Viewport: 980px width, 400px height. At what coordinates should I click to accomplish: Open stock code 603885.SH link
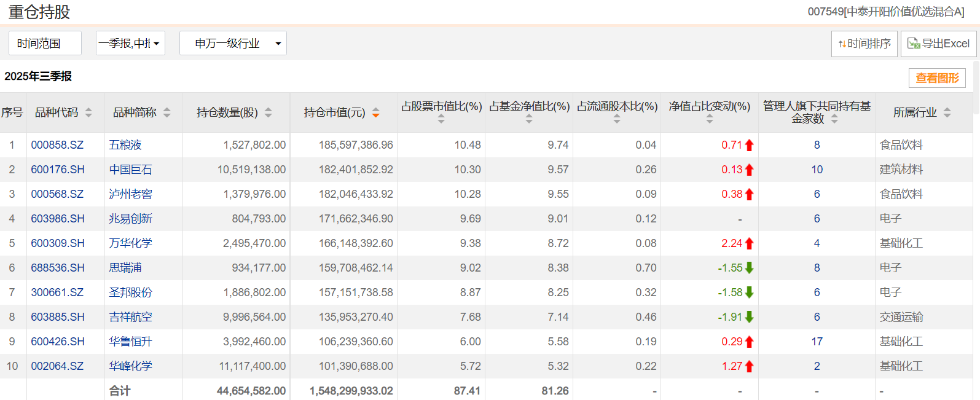point(58,317)
